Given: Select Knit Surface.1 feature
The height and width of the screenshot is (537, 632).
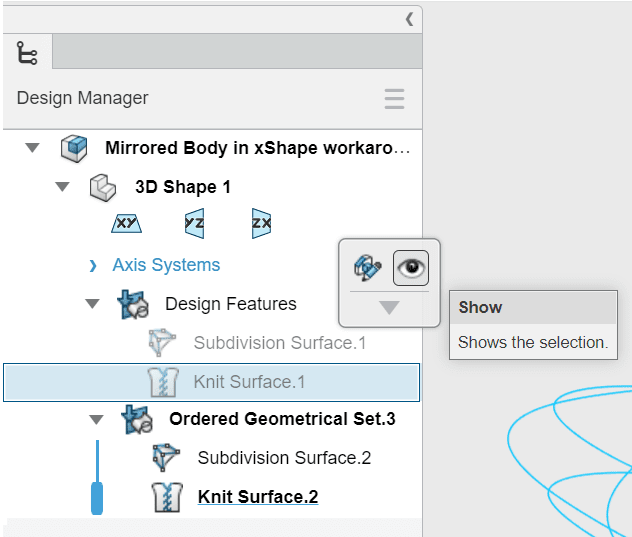Looking at the screenshot, I should click(211, 382).
